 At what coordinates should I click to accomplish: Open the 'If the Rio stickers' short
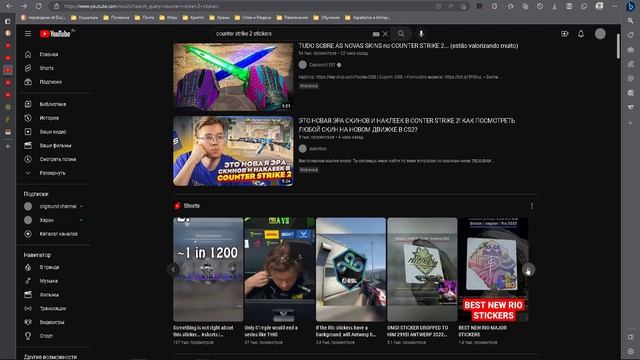coord(351,269)
